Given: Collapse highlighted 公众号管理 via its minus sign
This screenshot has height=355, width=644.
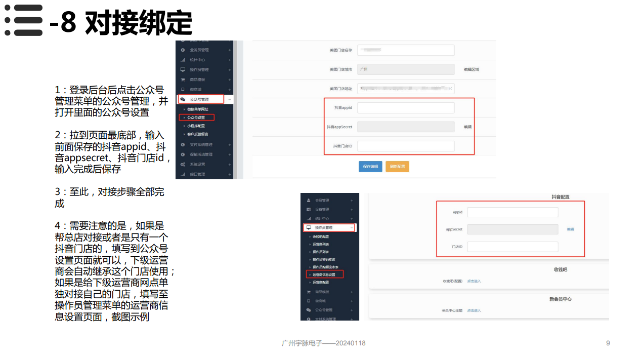Looking at the screenshot, I should pyautogui.click(x=229, y=99).
